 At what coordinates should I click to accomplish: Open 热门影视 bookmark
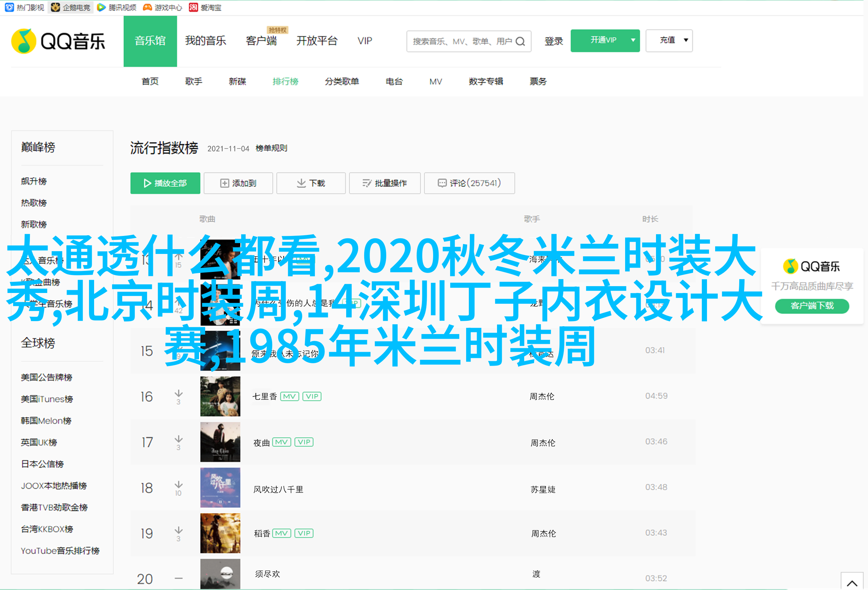[x=25, y=7]
